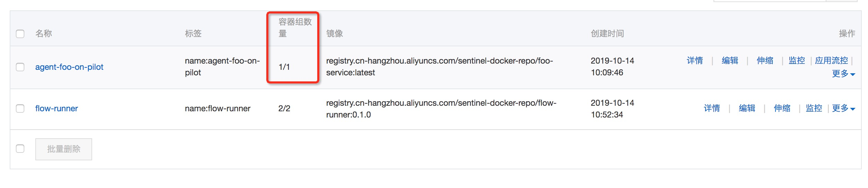This screenshot has height=188, width=868.
Task: Click 编辑 for agent-foo-on-pilot
Action: tap(730, 61)
